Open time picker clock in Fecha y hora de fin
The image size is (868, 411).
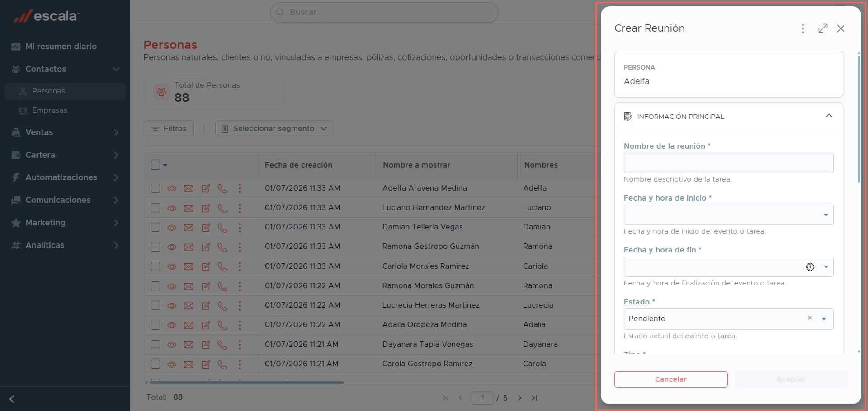[x=810, y=267]
